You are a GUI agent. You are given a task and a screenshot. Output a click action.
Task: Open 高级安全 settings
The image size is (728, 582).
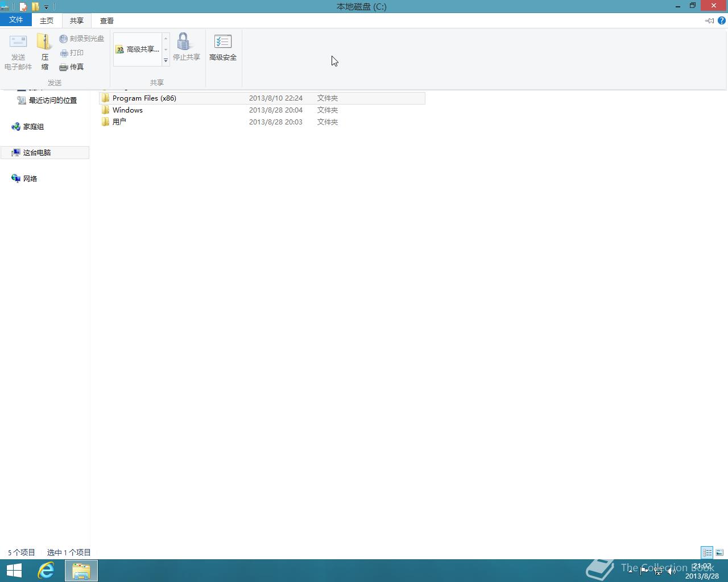pos(223,47)
